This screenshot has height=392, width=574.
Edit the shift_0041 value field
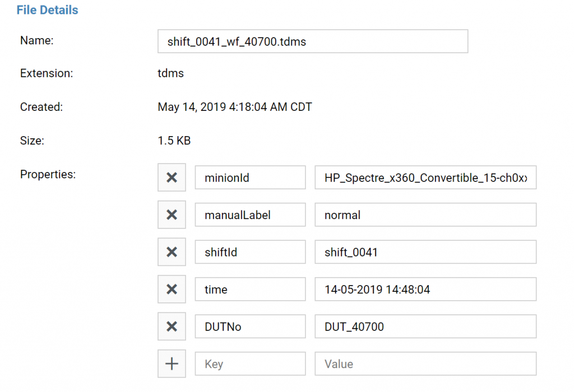426,252
